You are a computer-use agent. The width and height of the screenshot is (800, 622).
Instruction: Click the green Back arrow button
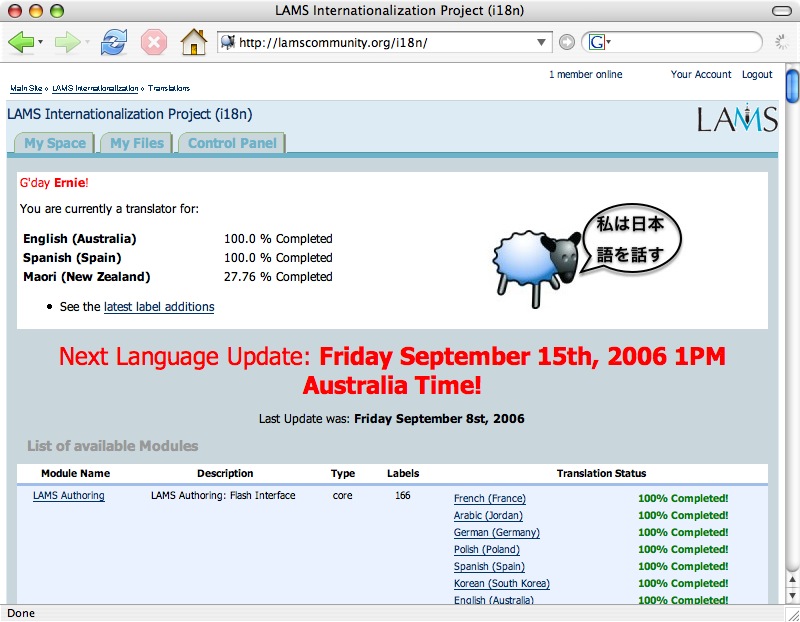20,42
